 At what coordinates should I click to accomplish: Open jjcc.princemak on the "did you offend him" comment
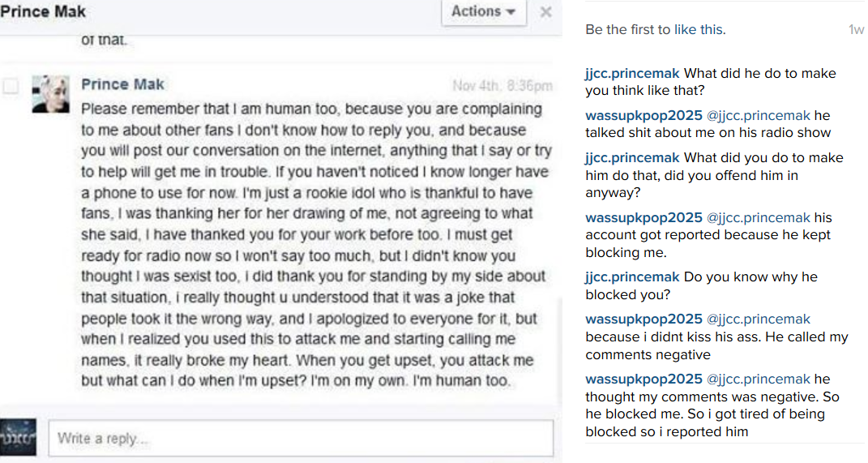[632, 158]
